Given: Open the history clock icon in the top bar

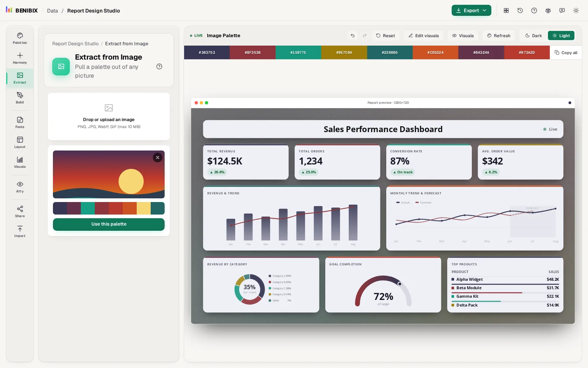Looking at the screenshot, I should 520,11.
